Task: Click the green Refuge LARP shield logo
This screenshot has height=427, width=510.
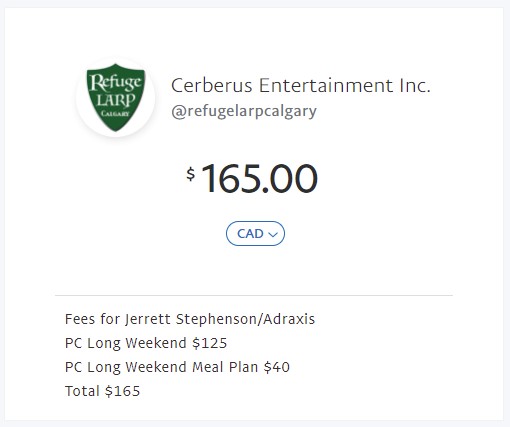Action: pos(116,97)
